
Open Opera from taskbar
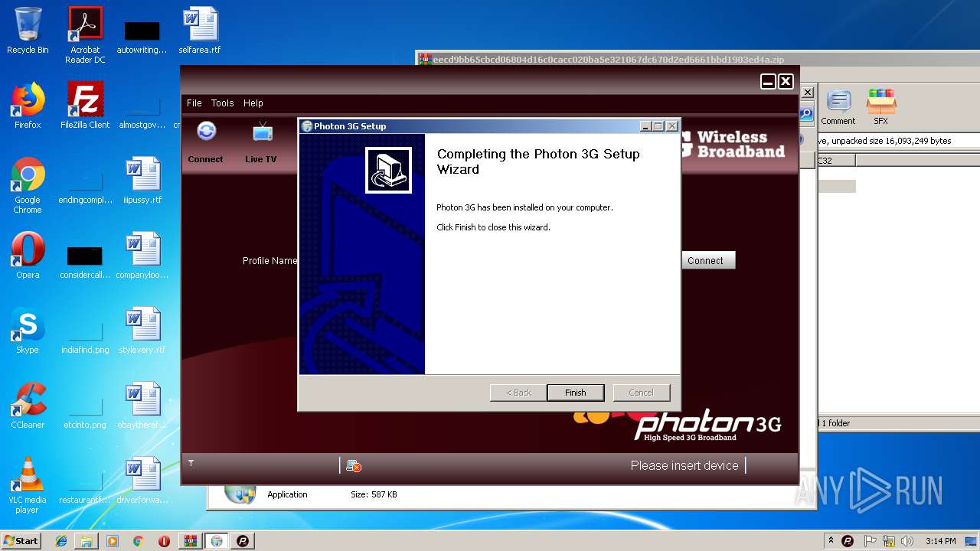tap(164, 541)
